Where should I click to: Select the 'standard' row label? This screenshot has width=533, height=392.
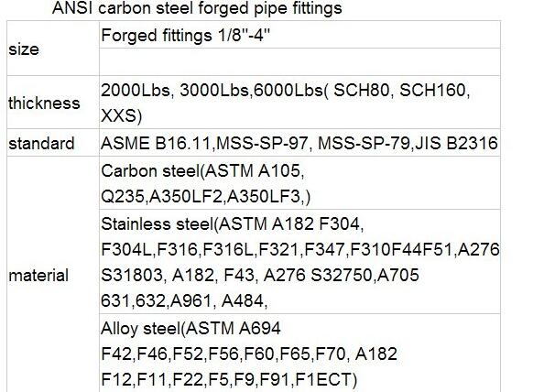tap(41, 143)
